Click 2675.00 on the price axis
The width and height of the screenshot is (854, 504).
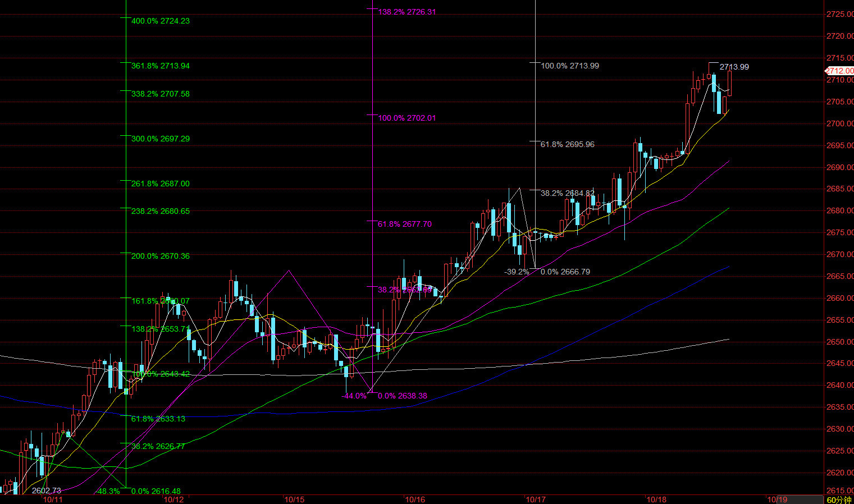[840, 232]
